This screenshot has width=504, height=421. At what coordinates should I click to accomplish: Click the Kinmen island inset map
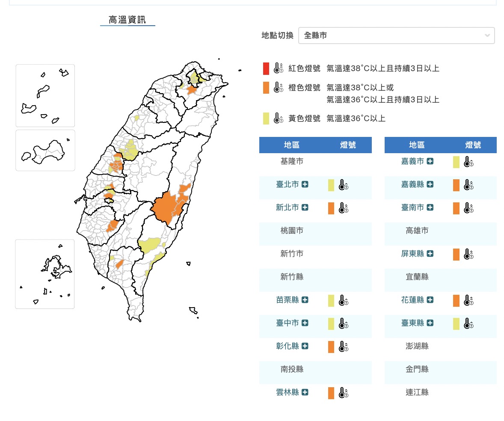coord(45,151)
